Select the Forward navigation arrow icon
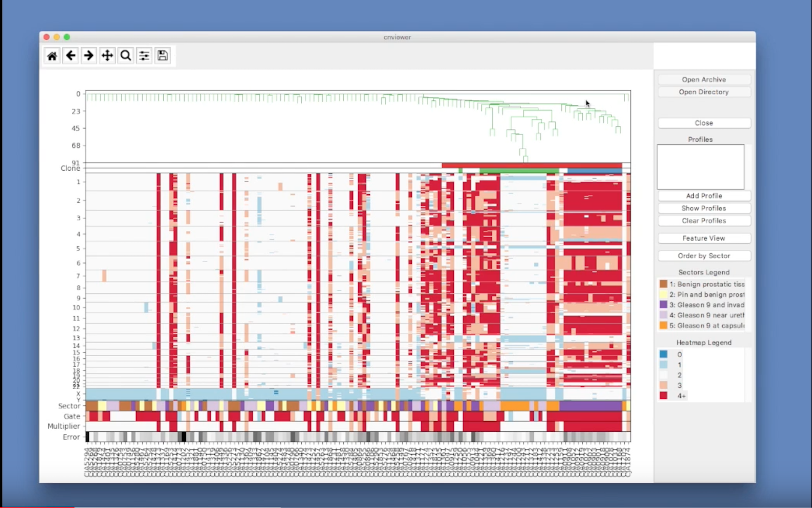 click(x=88, y=55)
